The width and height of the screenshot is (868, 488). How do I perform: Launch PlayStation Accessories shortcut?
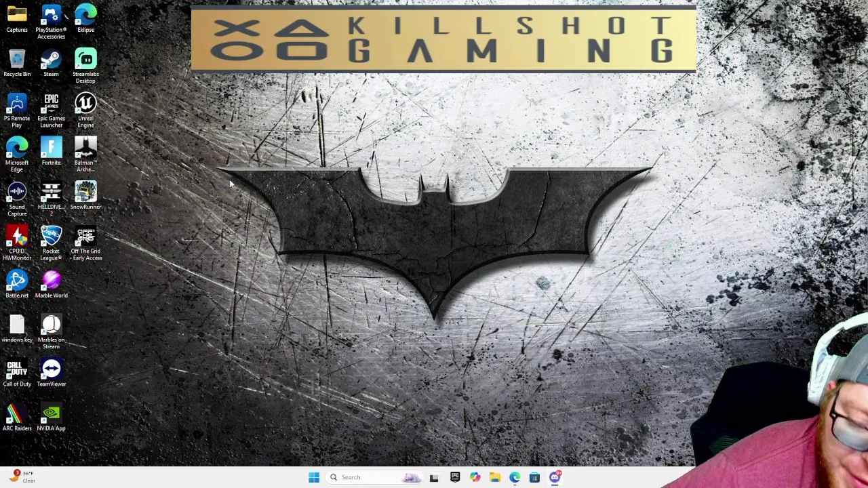tap(51, 22)
